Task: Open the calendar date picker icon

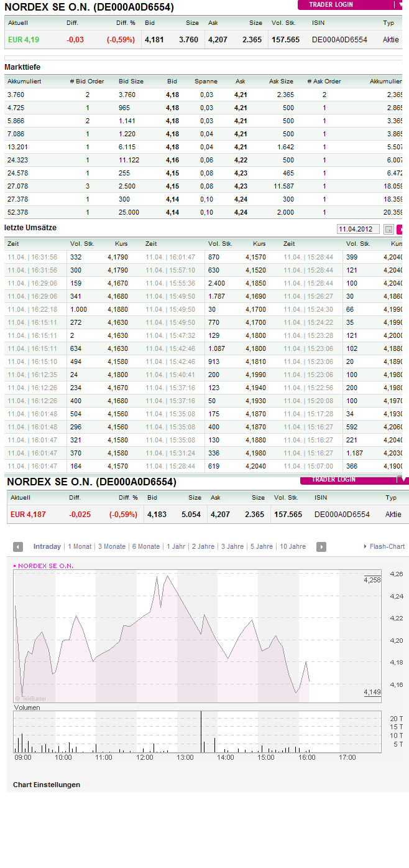Action: tap(388, 229)
